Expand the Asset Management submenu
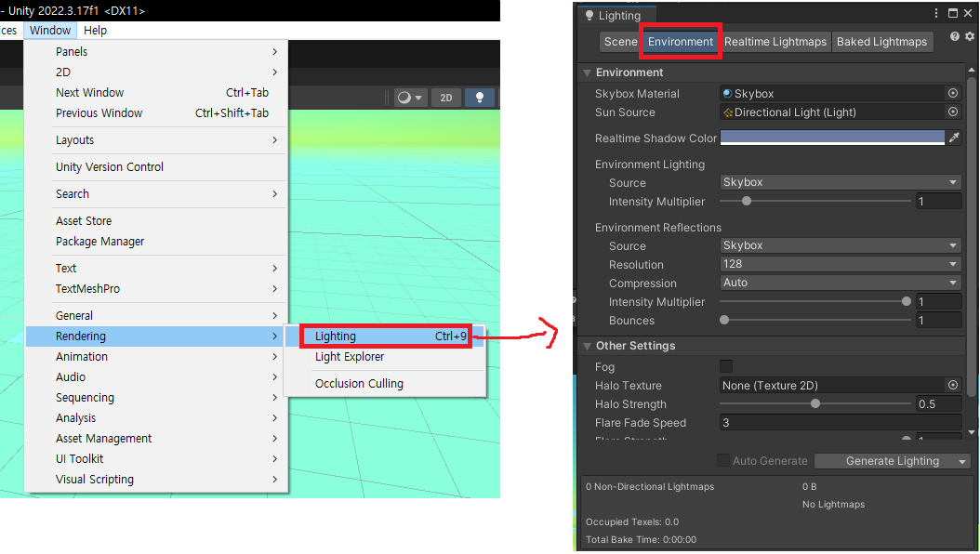 tap(155, 439)
